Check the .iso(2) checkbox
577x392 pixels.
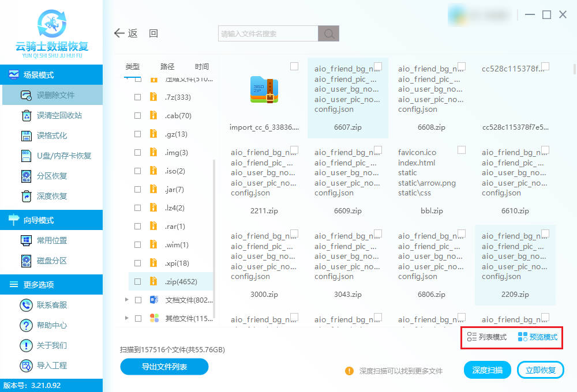point(138,171)
